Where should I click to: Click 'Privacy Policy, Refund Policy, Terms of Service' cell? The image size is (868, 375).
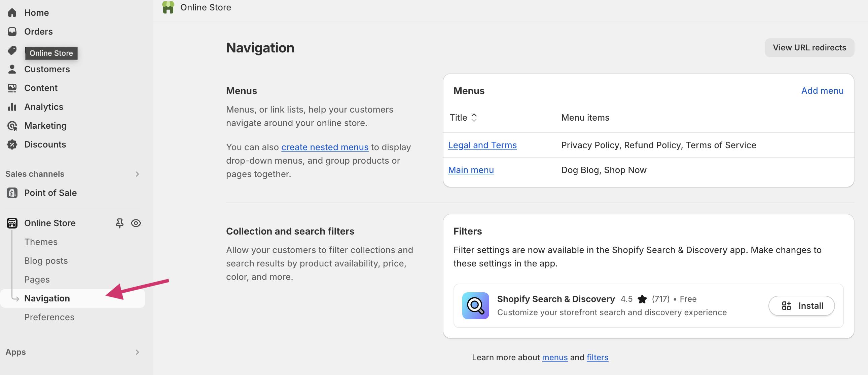[x=658, y=145]
